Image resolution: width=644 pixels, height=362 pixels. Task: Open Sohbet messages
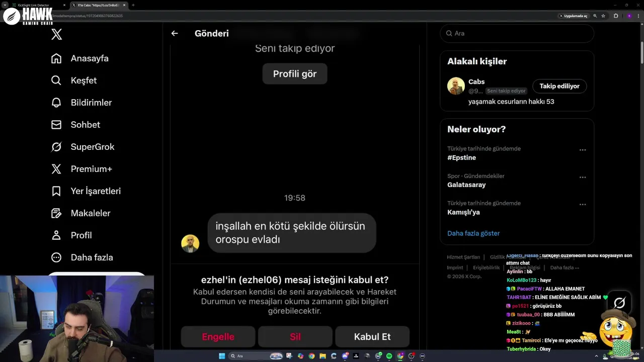point(75,125)
